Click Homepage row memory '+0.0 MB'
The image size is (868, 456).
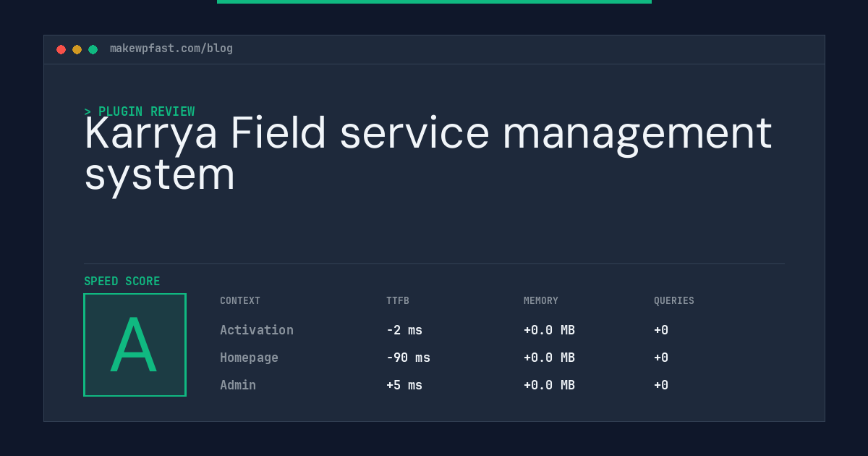coord(549,358)
